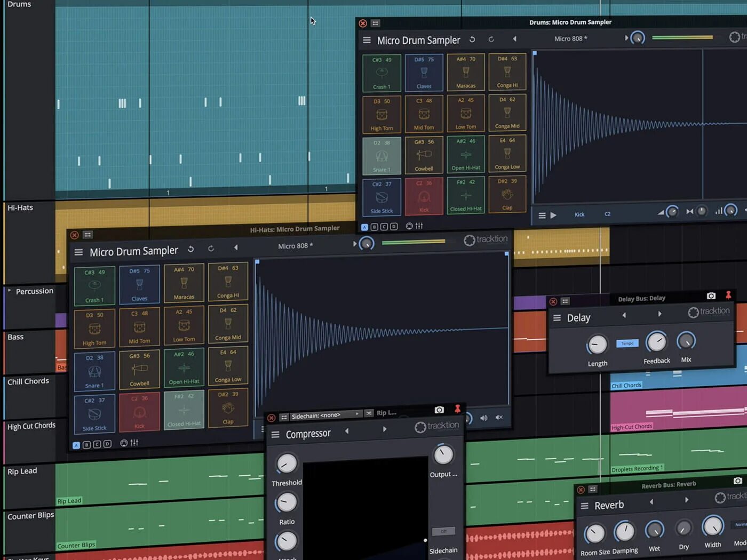The image size is (747, 560).
Task: Select the Kick pad in Drums sampler
Action: [x=424, y=196]
